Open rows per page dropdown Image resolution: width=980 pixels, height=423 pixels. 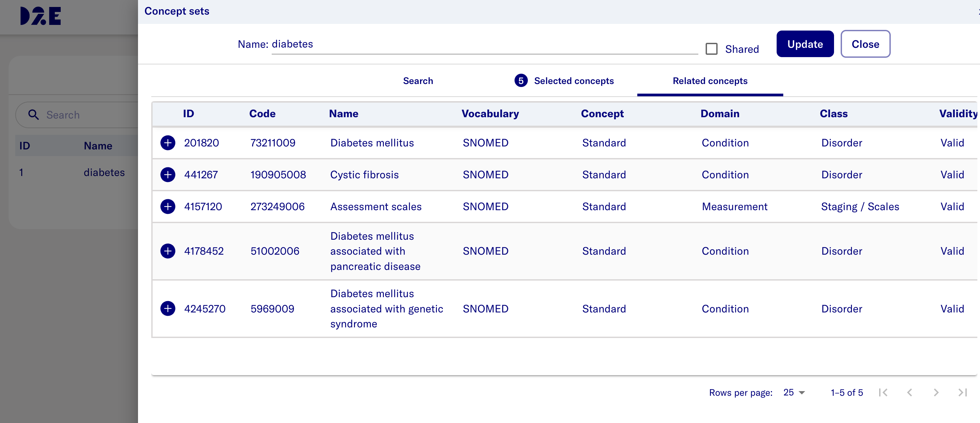(794, 392)
